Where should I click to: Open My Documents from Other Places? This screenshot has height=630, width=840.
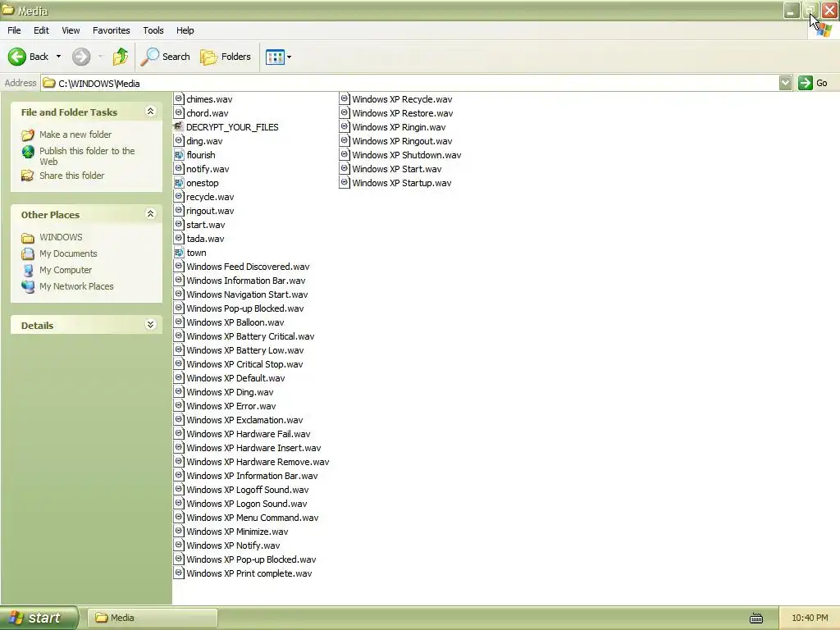[68, 254]
